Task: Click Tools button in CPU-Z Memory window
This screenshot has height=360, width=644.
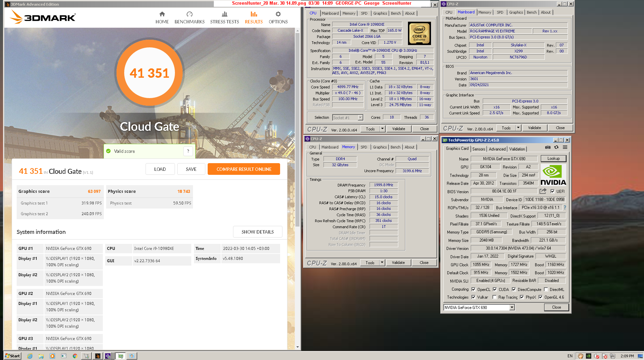Action: pyautogui.click(x=370, y=263)
